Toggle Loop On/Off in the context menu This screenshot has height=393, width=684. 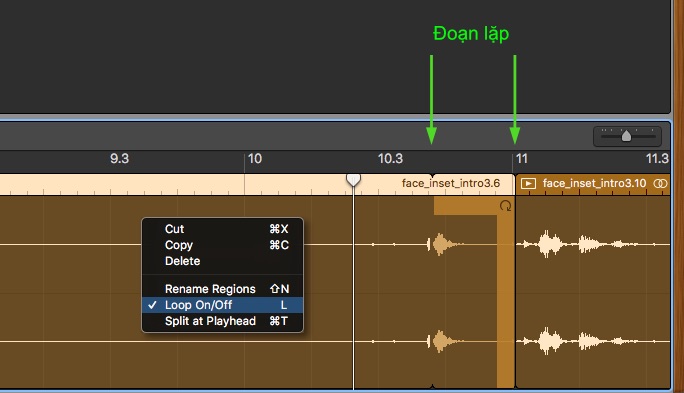pos(222,305)
